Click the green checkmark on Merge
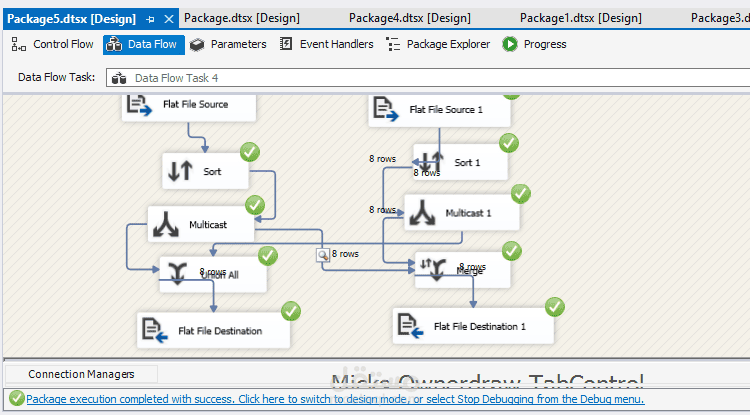Viewport: 750px width, 415px height. pos(512,251)
